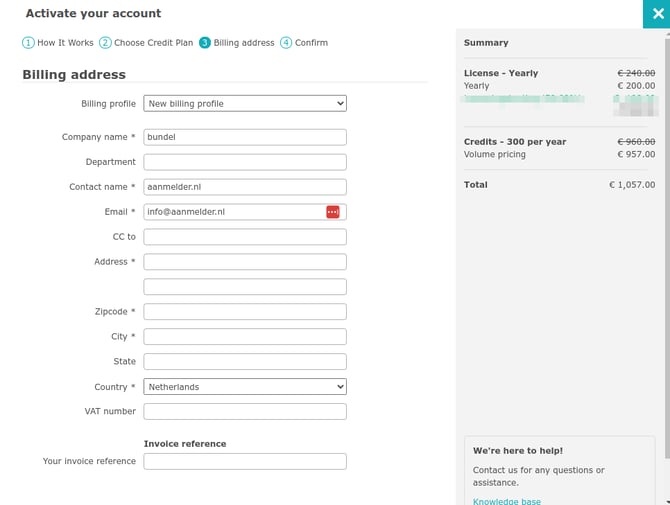Image resolution: width=670 pixels, height=505 pixels.
Task: Click into the Contact name field
Action: [245, 187]
